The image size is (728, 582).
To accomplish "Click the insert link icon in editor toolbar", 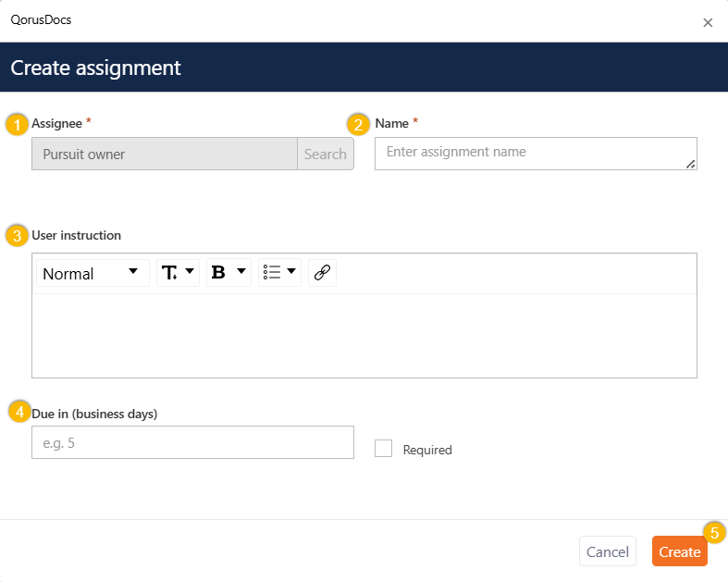I will tap(322, 273).
